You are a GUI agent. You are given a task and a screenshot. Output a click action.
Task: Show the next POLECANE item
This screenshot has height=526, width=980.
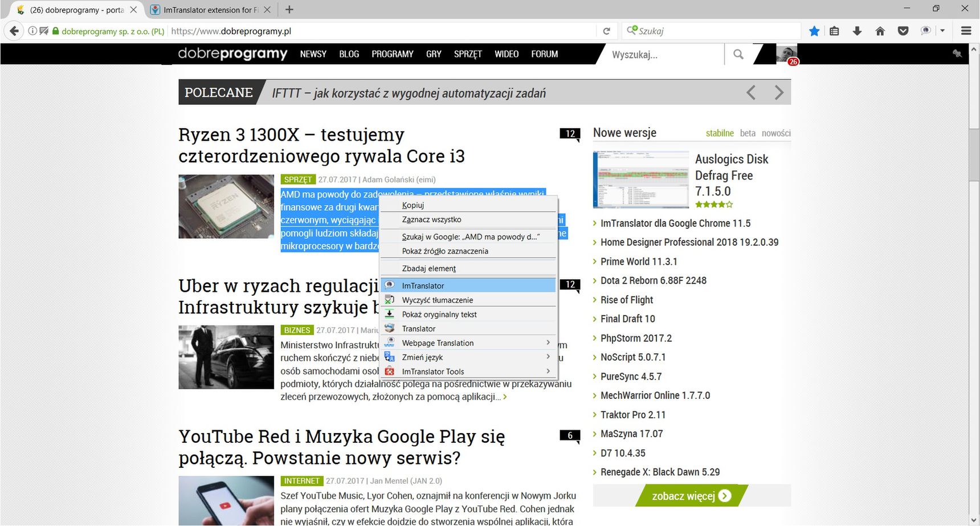(x=779, y=92)
